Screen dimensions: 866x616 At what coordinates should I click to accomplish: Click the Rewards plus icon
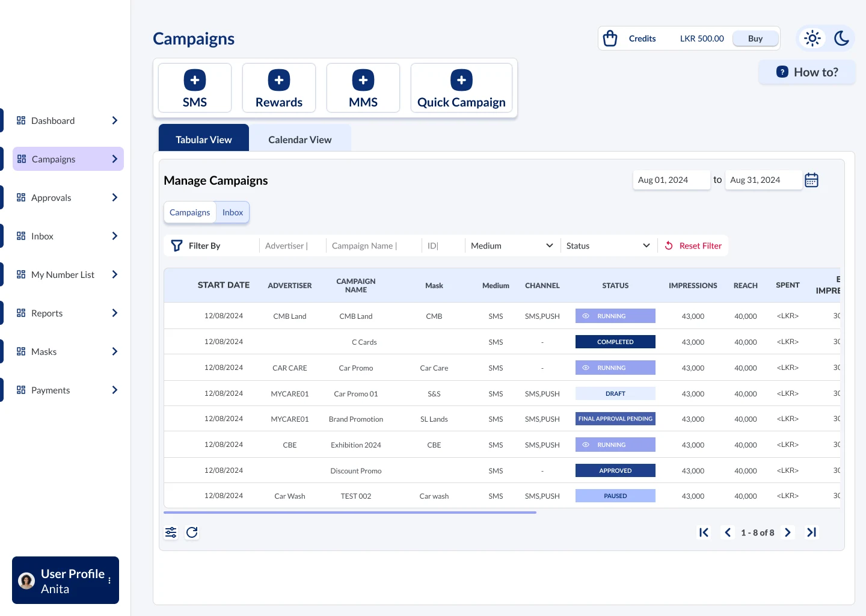pyautogui.click(x=279, y=80)
